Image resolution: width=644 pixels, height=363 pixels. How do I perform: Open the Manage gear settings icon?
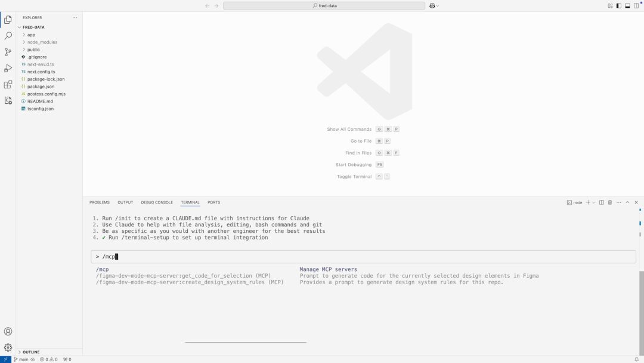[x=8, y=347]
